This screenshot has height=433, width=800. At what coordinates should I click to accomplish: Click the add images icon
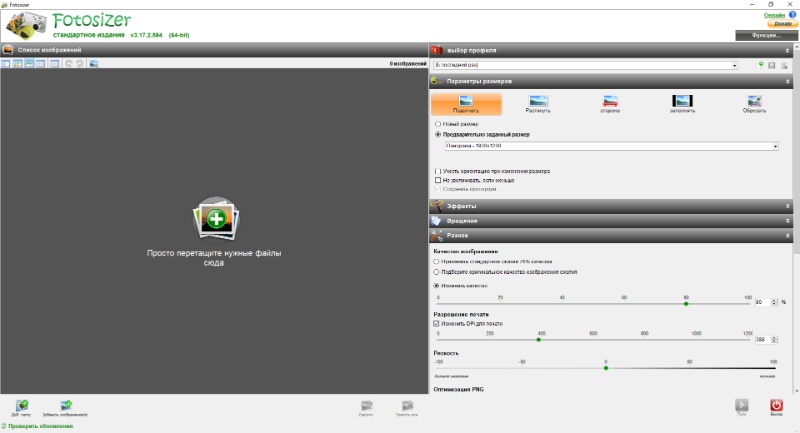[66, 406]
